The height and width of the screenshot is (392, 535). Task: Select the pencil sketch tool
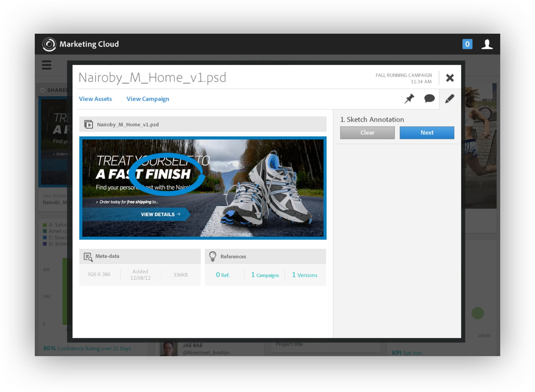click(x=450, y=99)
